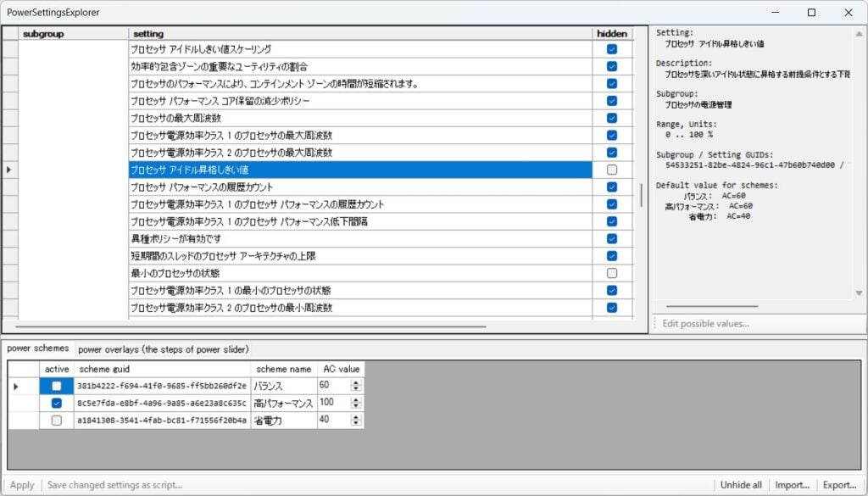This screenshot has height=496, width=868.
Task: Toggle hidden checkbox for プロセッサ アイドル昇格しきい値
Action: tap(612, 170)
